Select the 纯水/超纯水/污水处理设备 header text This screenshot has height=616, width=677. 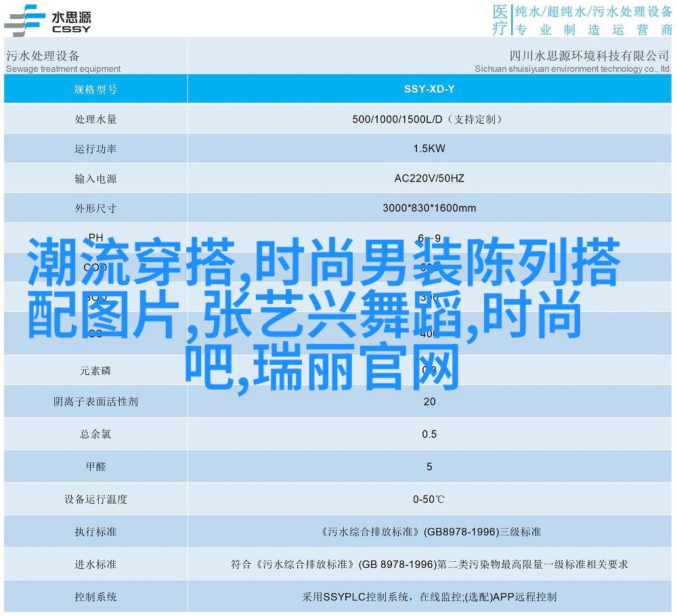coord(594,12)
